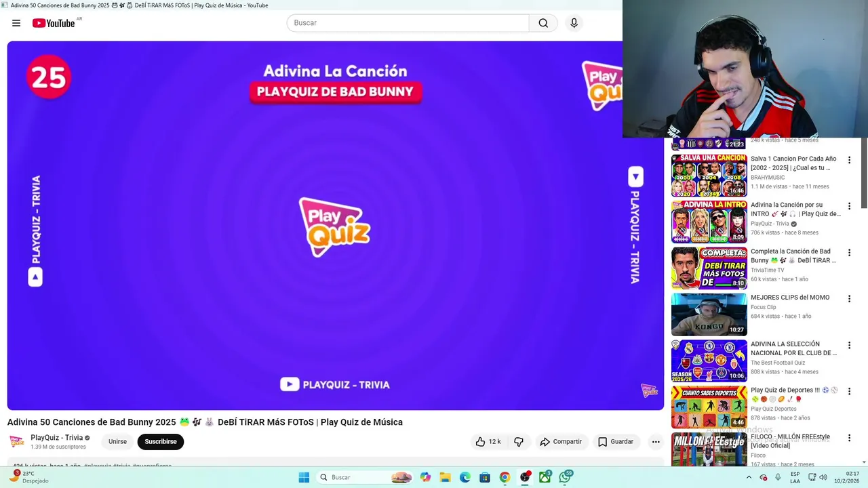Expand hidden system tray icons chevron
This screenshot has height=488, width=868.
[749, 477]
